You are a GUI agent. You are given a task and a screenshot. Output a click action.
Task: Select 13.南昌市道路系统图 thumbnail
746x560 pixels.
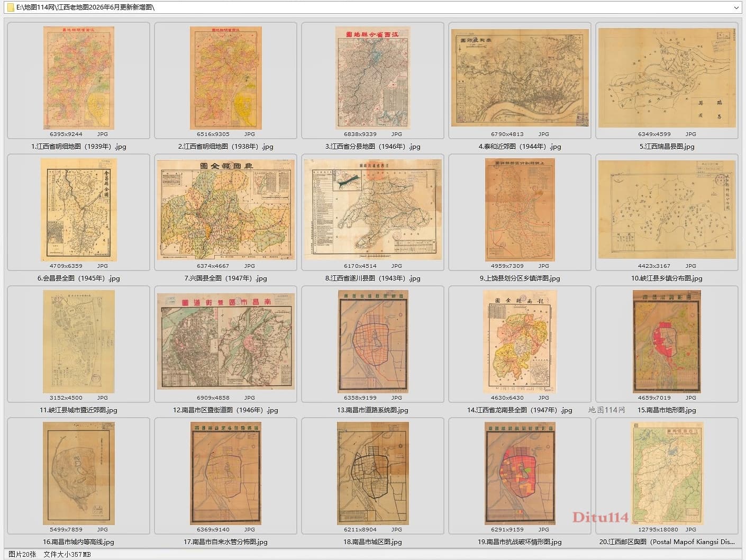click(372, 342)
